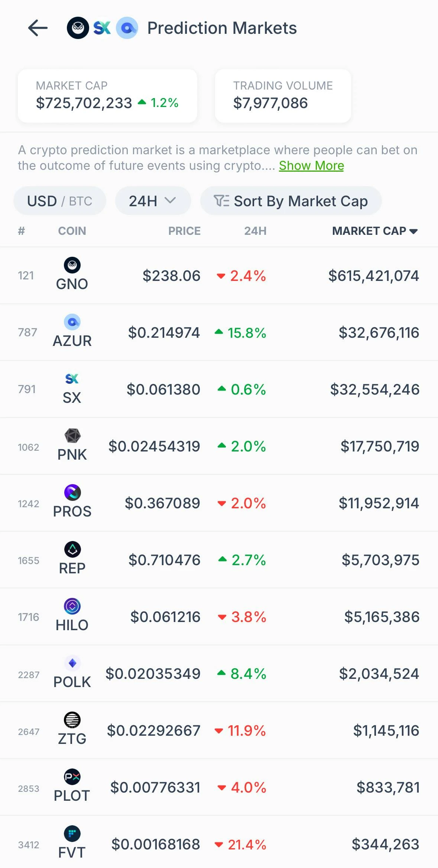Viewport: 438px width, 868px height.
Task: Click the Show More link in the description
Action: pyautogui.click(x=311, y=165)
